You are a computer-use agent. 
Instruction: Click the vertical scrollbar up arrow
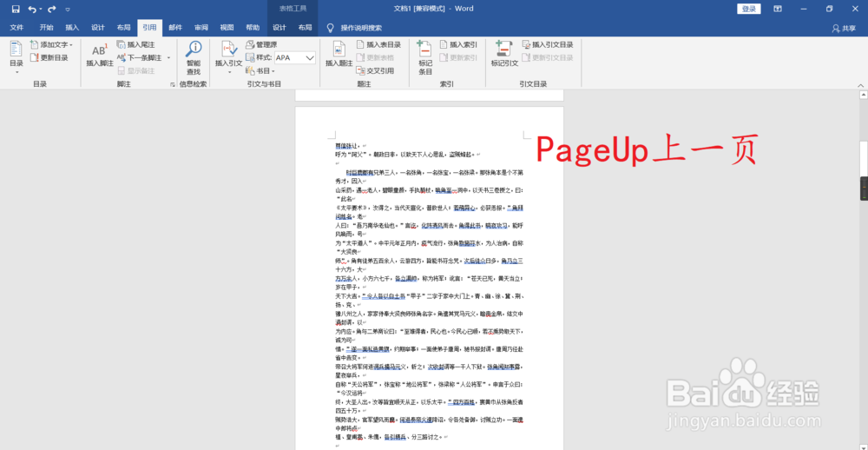(x=864, y=96)
